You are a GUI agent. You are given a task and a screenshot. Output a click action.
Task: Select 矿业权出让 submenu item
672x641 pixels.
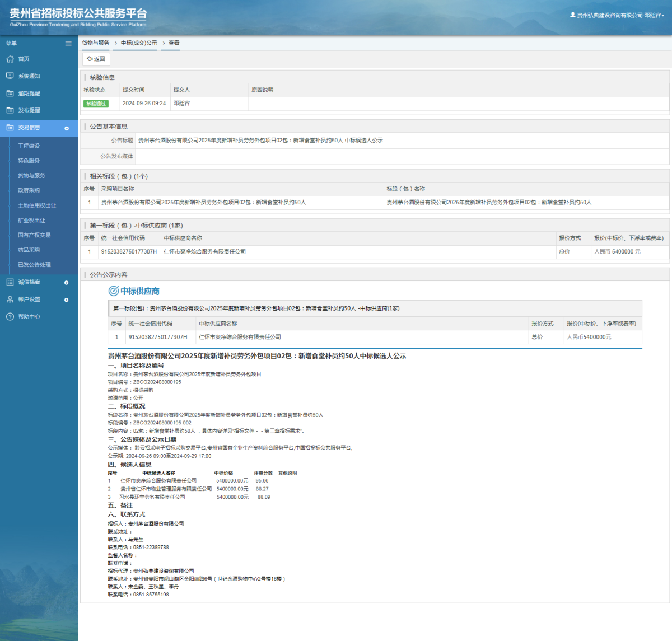tap(31, 221)
